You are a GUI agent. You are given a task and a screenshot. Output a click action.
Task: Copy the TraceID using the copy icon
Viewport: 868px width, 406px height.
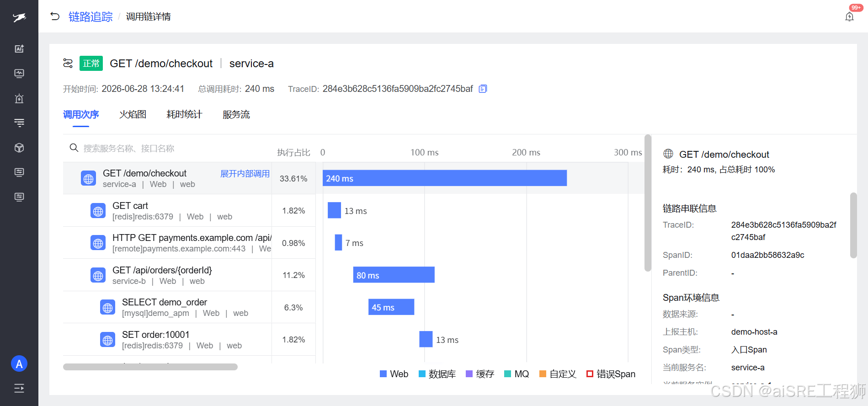483,89
